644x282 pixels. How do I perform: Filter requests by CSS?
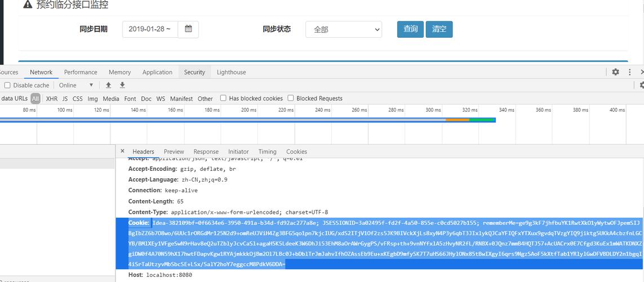point(78,99)
